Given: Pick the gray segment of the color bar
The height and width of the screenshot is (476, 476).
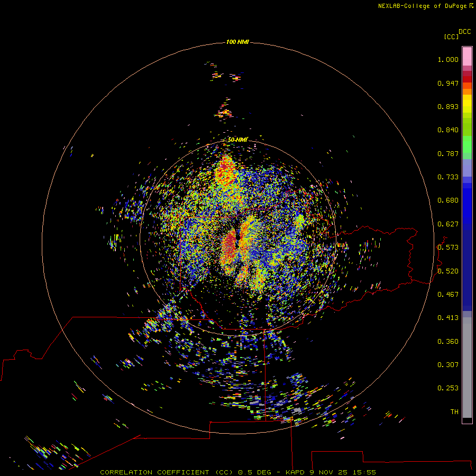Looking at the screenshot, I should tap(467, 368).
